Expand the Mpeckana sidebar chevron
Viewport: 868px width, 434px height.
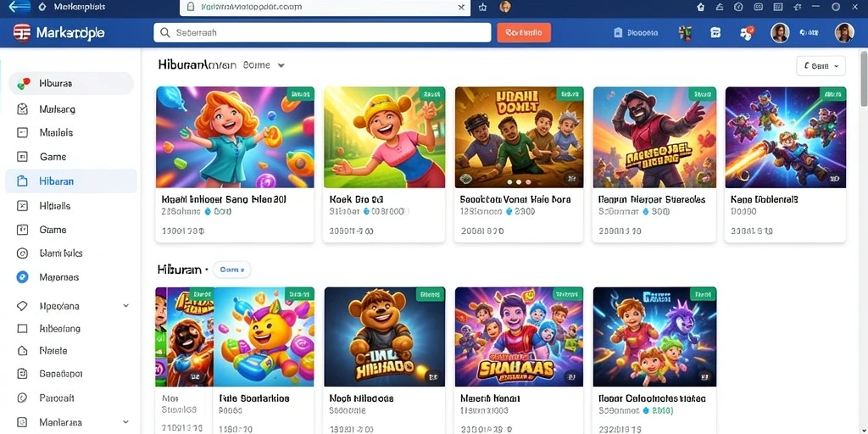click(x=125, y=305)
